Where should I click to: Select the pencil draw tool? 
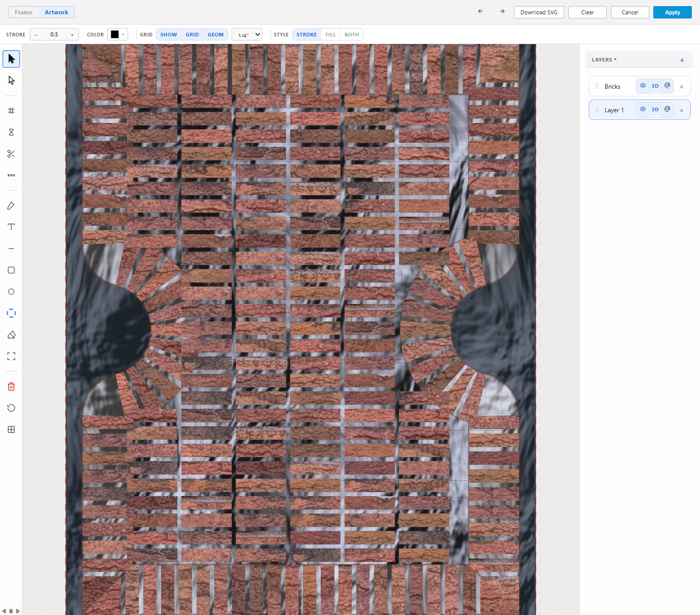11,206
